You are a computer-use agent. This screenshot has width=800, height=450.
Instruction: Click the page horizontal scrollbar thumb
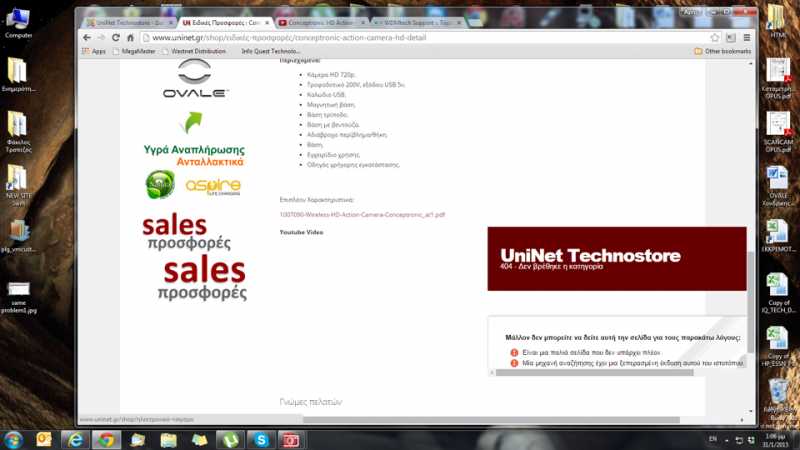click(491, 420)
